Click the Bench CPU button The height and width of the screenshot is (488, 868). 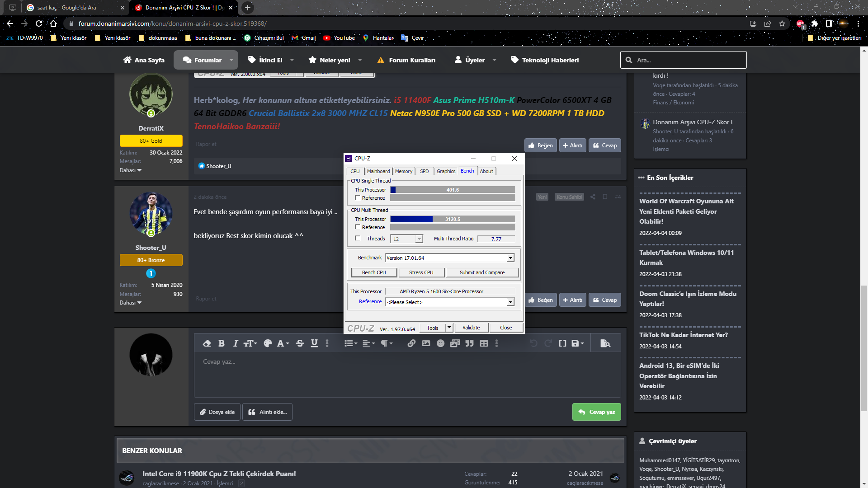pyautogui.click(x=374, y=272)
